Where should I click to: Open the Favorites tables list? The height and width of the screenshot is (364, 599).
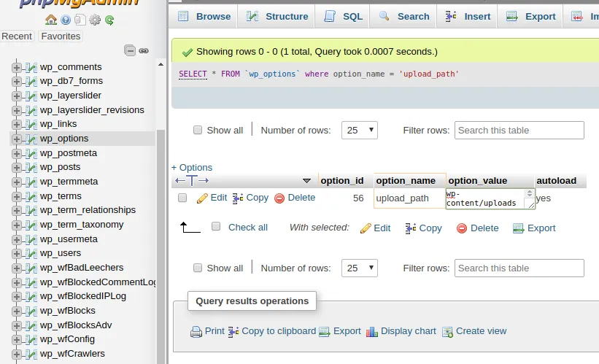click(61, 36)
